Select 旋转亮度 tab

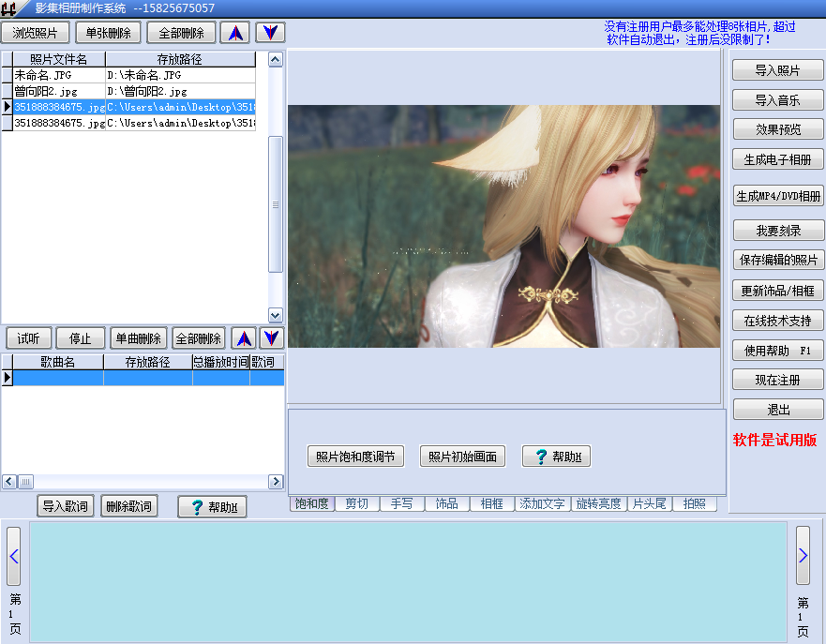pyautogui.click(x=599, y=504)
